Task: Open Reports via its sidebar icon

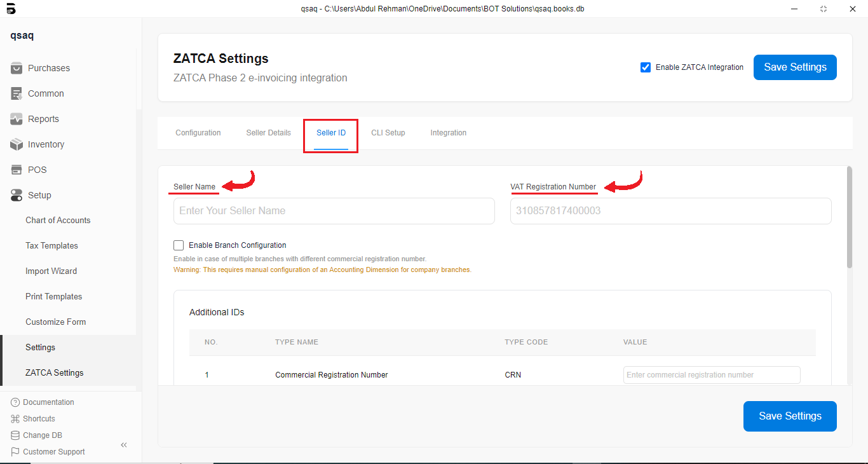Action: tap(17, 119)
